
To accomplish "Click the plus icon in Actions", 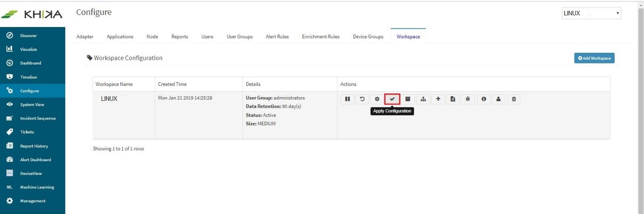I will click(x=438, y=99).
